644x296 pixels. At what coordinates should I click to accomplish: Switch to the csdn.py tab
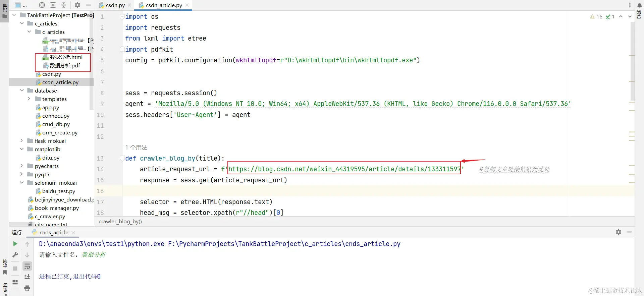pyautogui.click(x=115, y=5)
